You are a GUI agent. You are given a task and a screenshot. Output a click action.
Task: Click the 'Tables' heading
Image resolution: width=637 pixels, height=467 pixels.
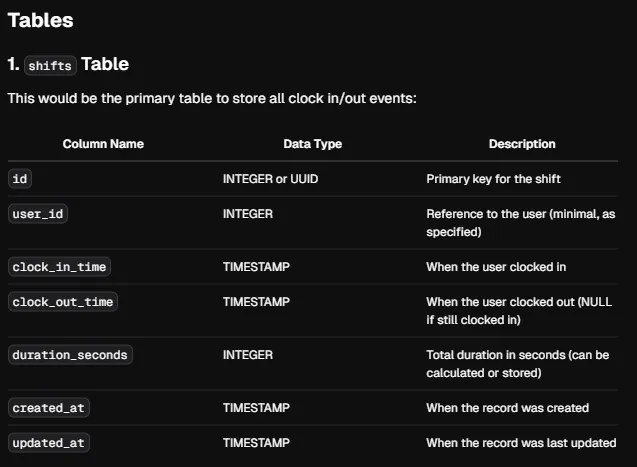tap(41, 20)
